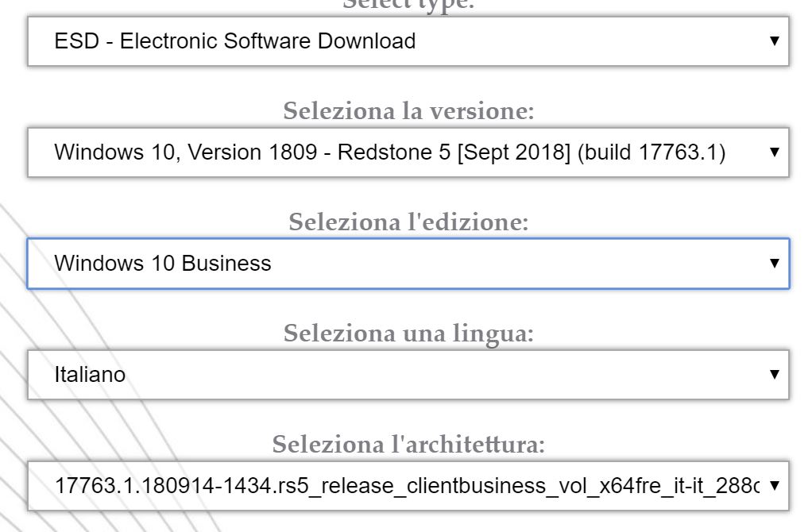
Task: Click the 'Seleziona l'architettura:' label
Action: (x=408, y=445)
